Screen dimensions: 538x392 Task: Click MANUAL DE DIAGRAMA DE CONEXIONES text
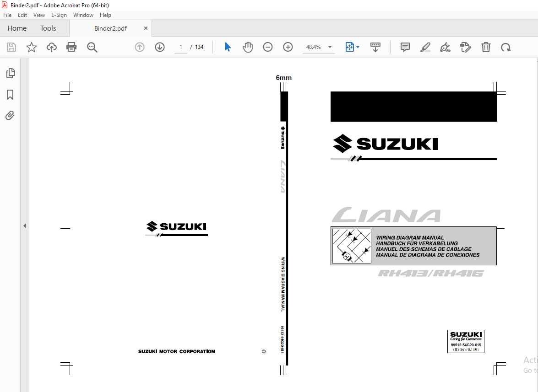(428, 255)
